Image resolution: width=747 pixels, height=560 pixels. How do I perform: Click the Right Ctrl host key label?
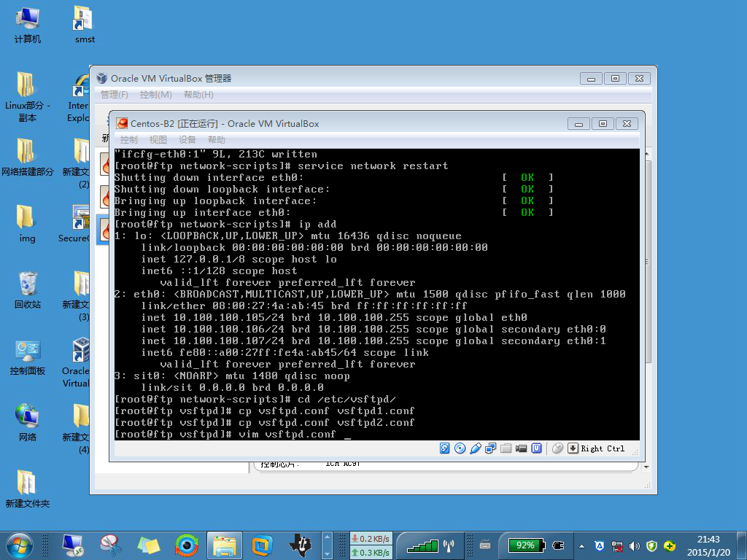pyautogui.click(x=603, y=448)
